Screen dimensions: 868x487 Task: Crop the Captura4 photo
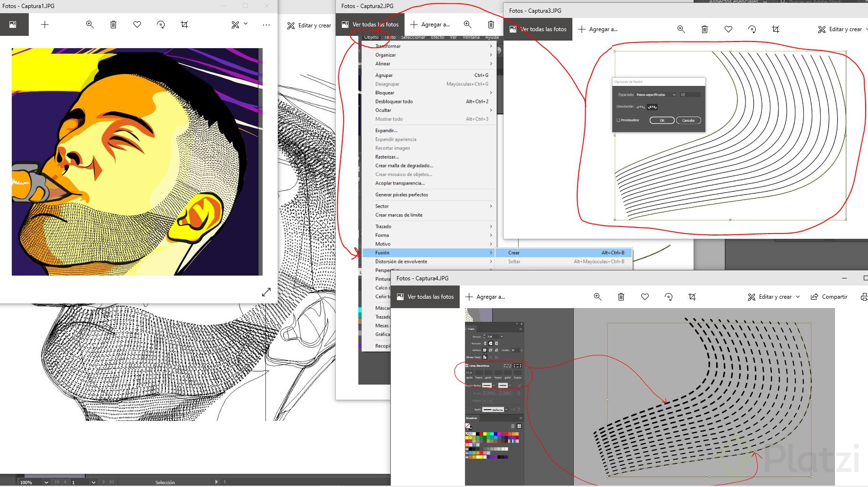[692, 297]
